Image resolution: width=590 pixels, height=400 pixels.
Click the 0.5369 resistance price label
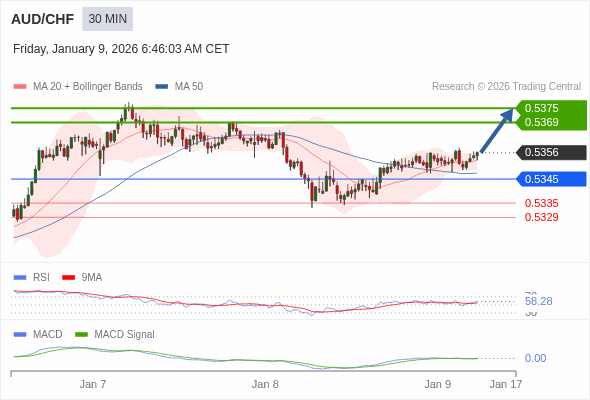541,122
